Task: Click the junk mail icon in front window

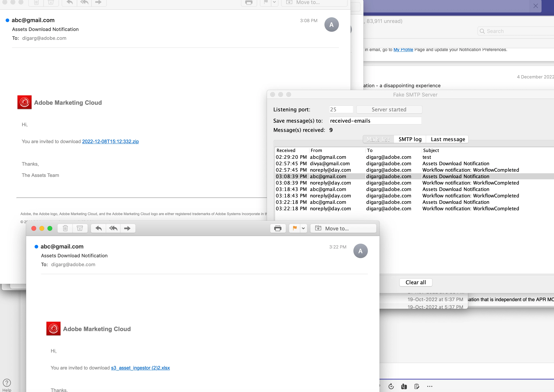Action: coord(80,228)
